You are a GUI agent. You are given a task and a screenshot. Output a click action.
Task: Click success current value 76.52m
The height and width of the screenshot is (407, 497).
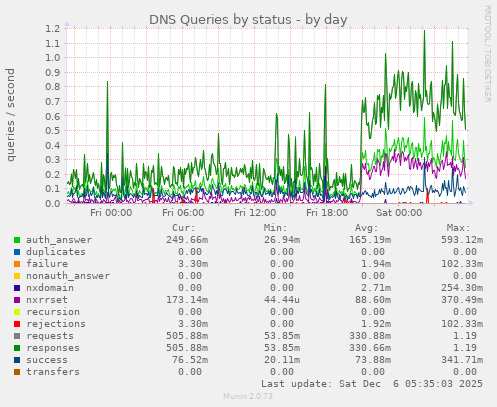190,360
